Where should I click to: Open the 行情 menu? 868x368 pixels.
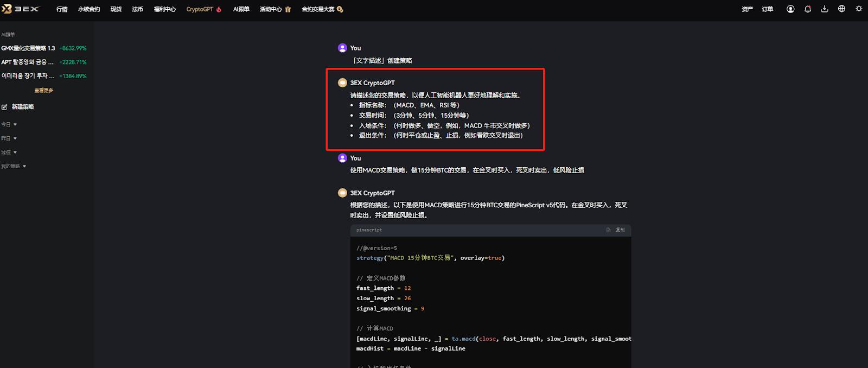(62, 9)
